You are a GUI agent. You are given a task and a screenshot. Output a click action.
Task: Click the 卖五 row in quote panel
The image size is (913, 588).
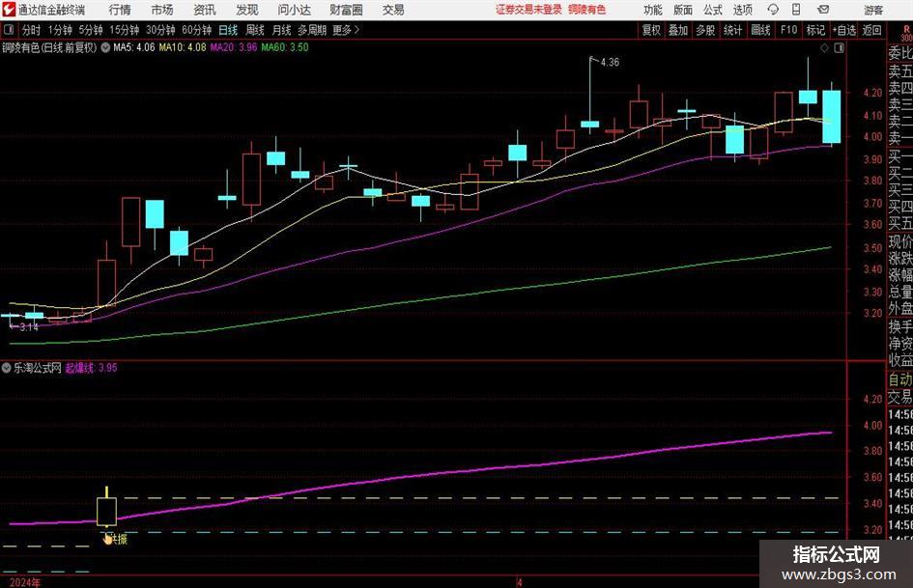pyautogui.click(x=899, y=71)
